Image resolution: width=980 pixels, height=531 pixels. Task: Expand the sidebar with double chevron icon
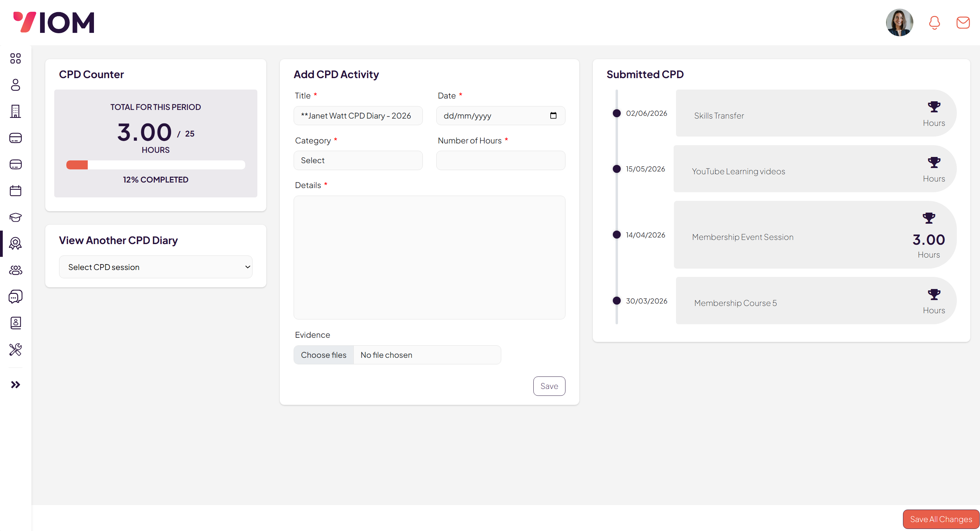point(16,385)
